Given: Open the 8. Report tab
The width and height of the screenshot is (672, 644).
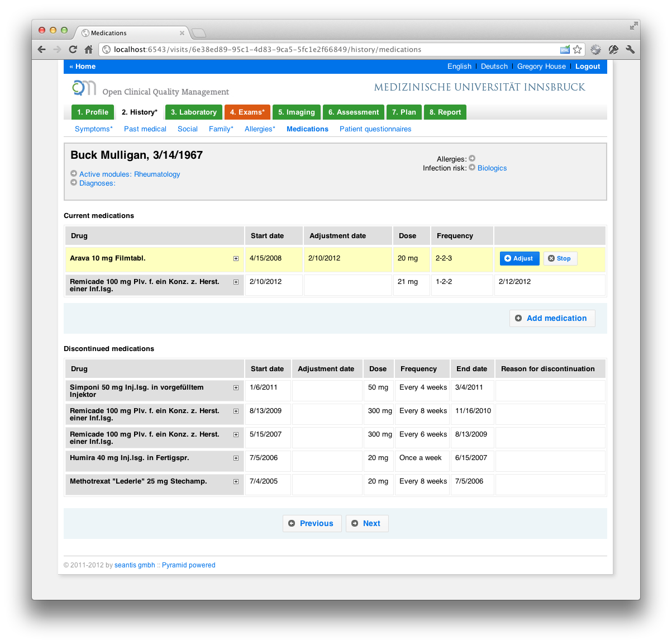Looking at the screenshot, I should [x=445, y=112].
